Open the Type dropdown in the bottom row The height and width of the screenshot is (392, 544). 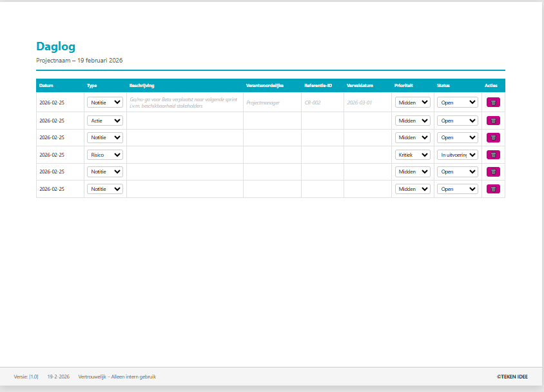105,189
